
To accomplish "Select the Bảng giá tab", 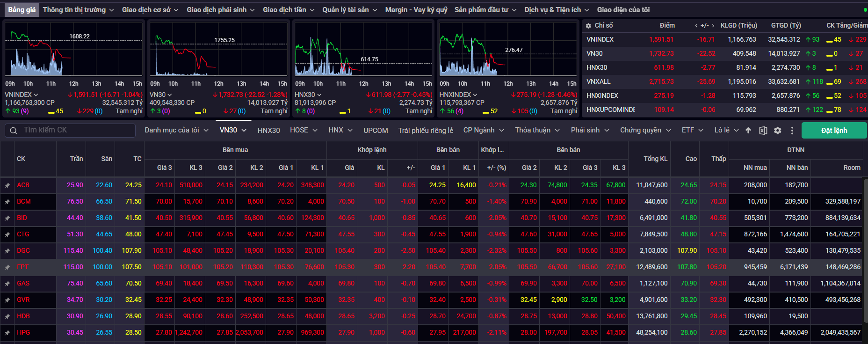I will (x=22, y=10).
